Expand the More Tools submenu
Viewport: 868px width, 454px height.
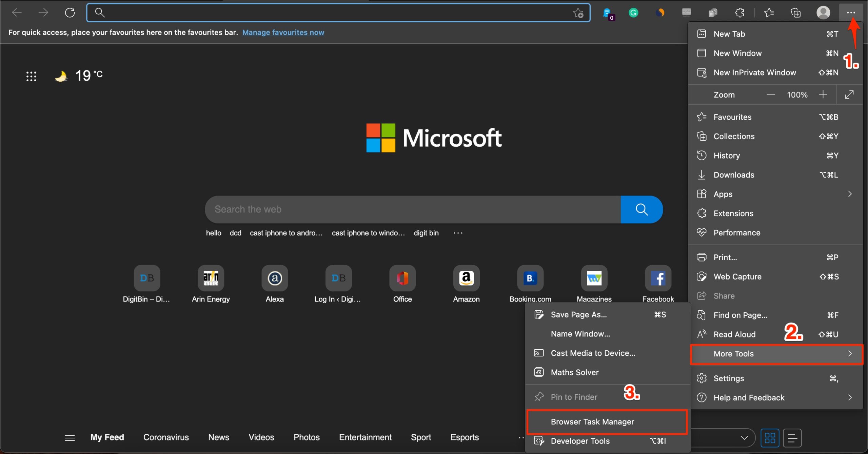tap(776, 354)
